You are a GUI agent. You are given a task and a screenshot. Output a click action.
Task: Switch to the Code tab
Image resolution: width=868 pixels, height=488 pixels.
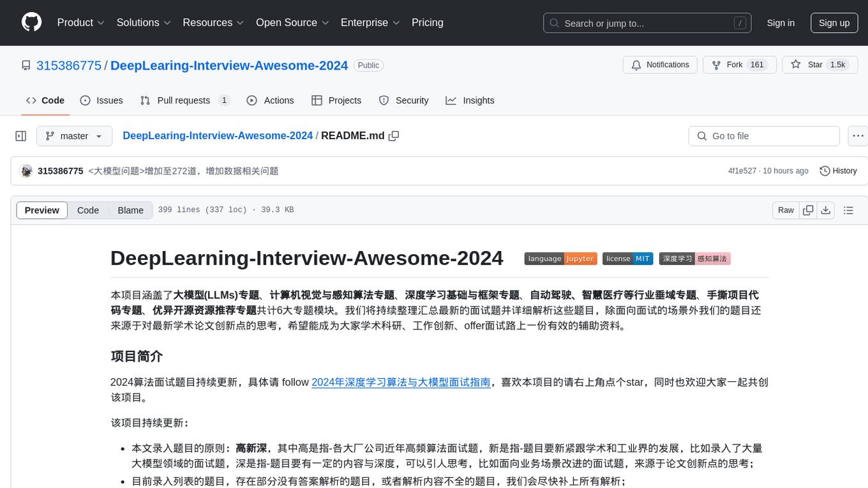45,100
